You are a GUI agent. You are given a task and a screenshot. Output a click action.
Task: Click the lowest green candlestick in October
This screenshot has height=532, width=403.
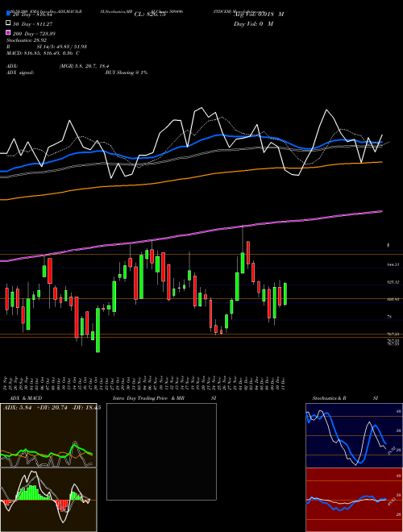(98, 330)
